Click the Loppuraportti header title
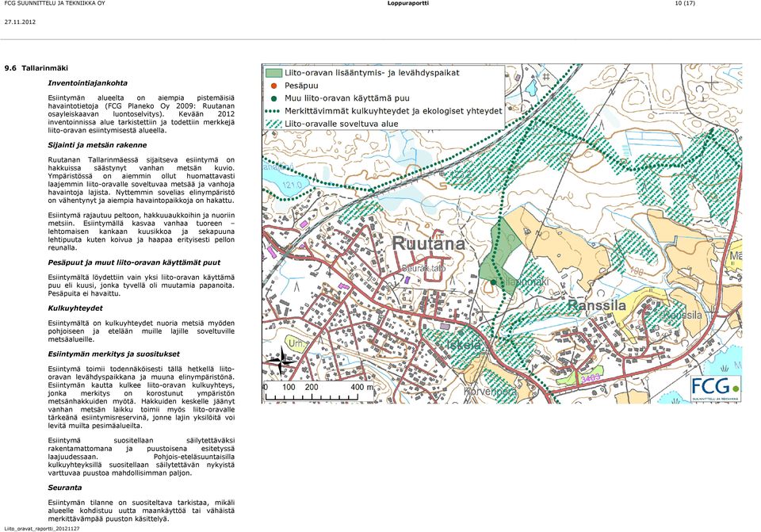Image resolution: width=761 pixels, height=532 pixels. 408,3
